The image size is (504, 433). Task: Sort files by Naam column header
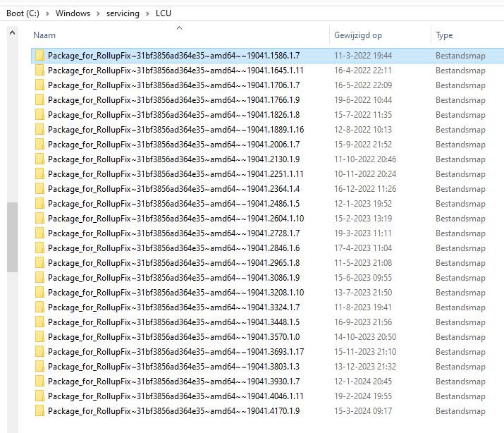click(44, 35)
